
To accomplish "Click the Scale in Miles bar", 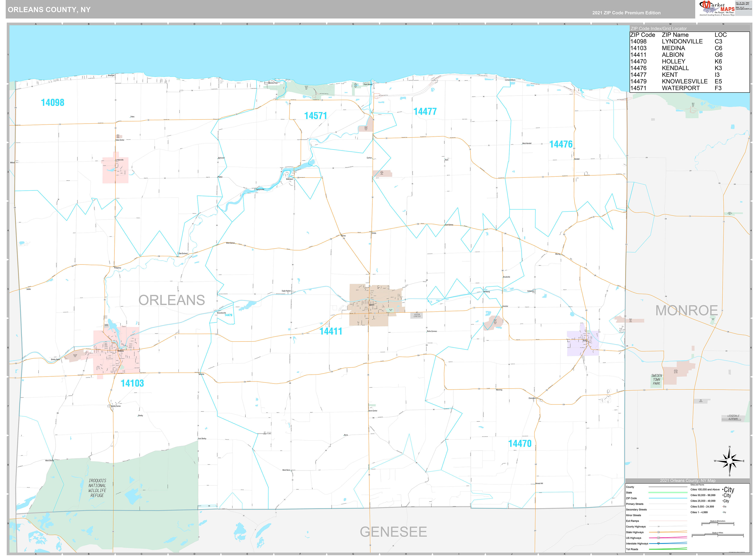I will pos(718,535).
